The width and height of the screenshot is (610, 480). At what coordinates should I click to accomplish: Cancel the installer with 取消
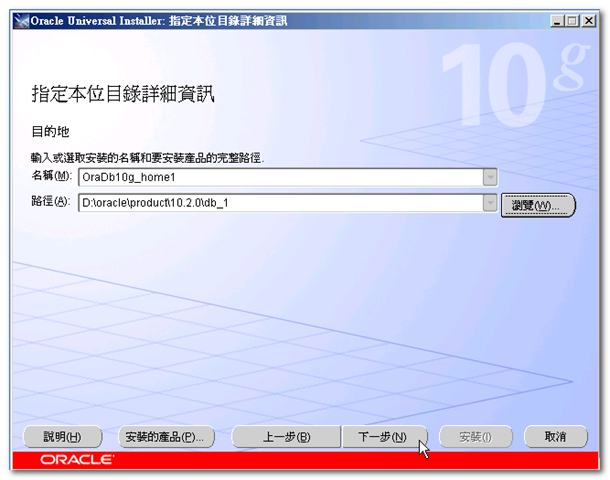pyautogui.click(x=556, y=436)
